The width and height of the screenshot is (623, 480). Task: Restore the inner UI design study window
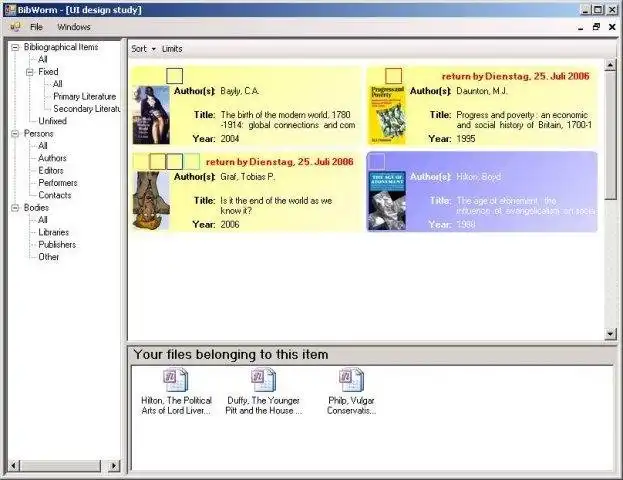tap(596, 27)
